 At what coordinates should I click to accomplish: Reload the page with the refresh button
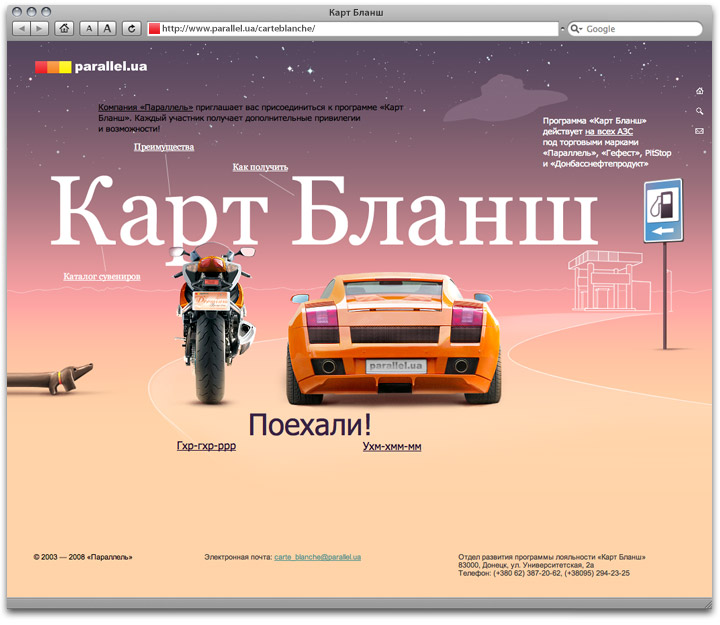[131, 29]
